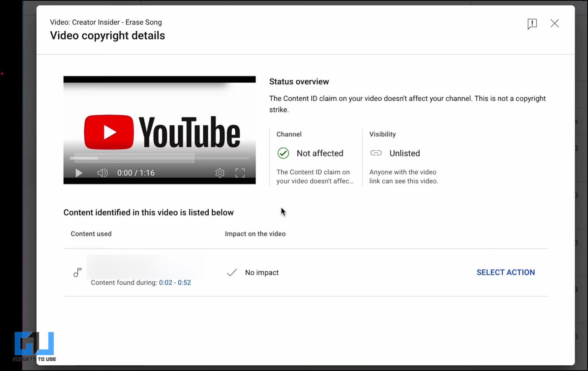Click the chain link icon next to Unlisted

(376, 153)
